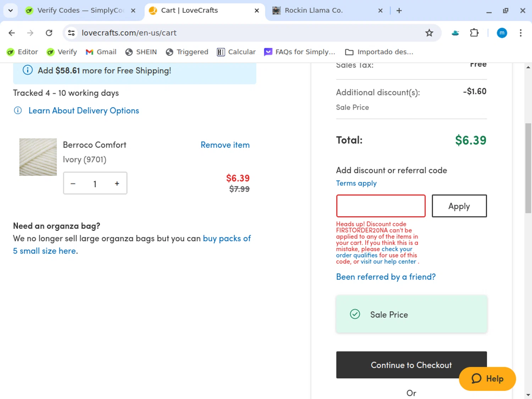Follow buy packs of 5 small size link
The width and height of the screenshot is (532, 399).
(132, 245)
